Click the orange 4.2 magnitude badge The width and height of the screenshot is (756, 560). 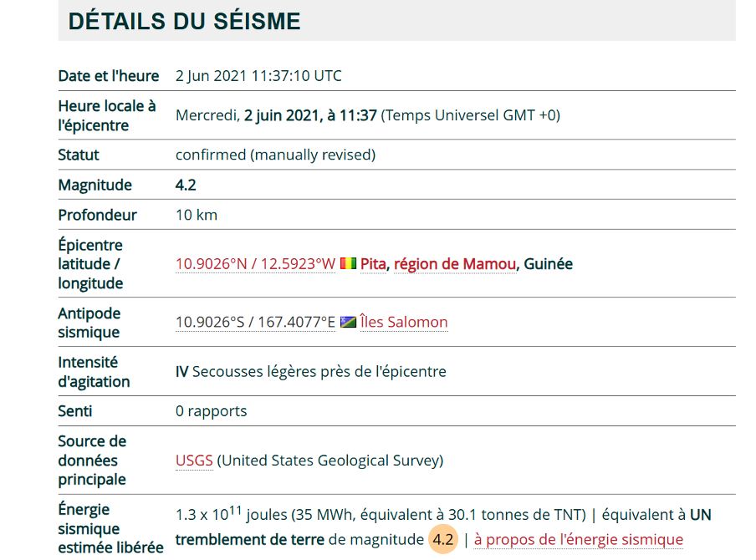(442, 540)
